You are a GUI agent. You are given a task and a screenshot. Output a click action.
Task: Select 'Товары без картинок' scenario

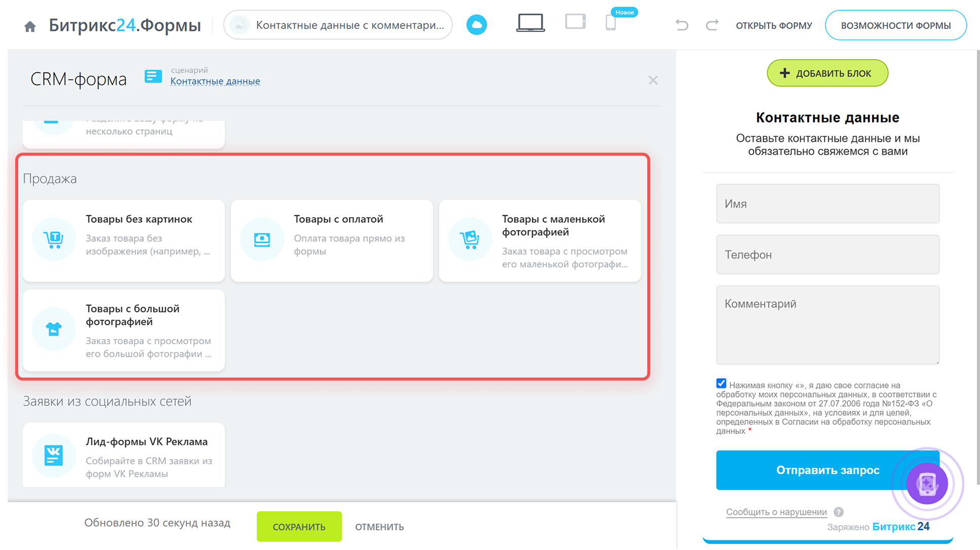124,241
